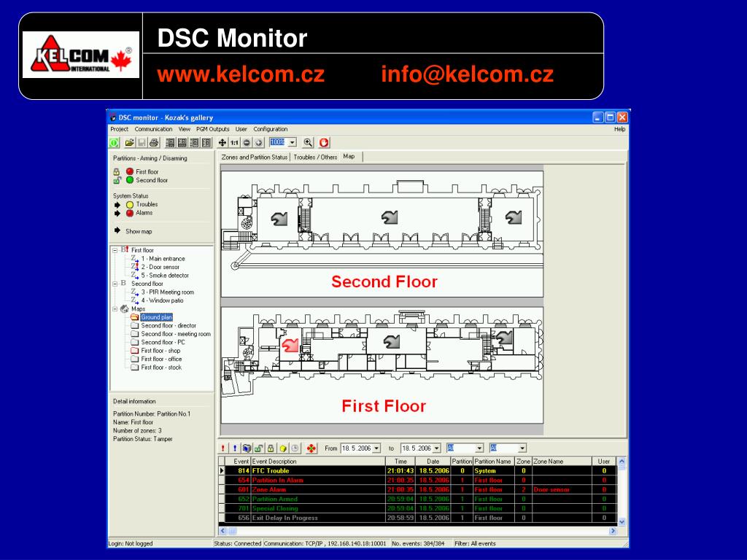
Task: Open the Project menu
Action: click(x=119, y=129)
